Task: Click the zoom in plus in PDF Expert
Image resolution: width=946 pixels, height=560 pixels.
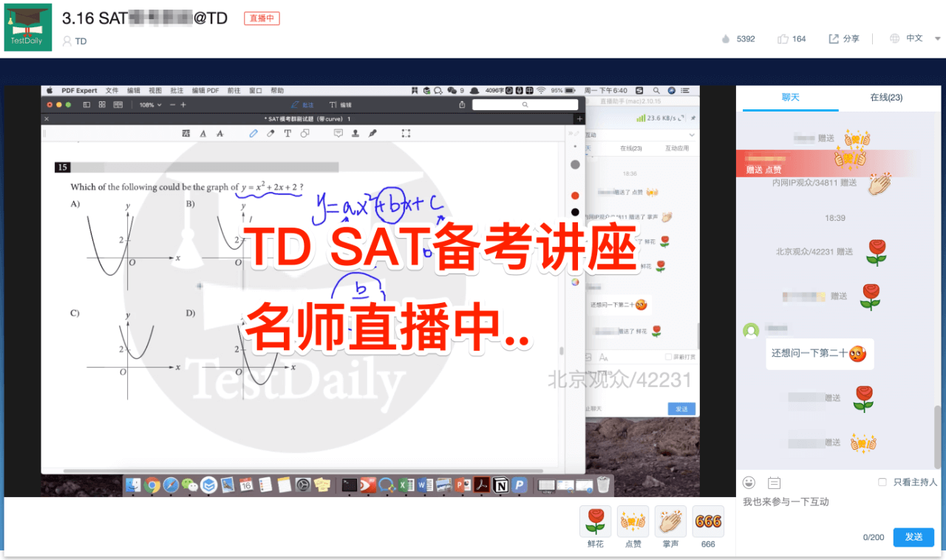Action: pyautogui.click(x=183, y=105)
